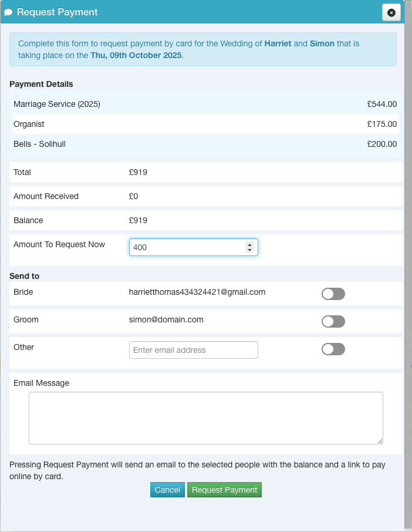412x532 pixels.
Task: Turn on the Other recipient switch
Action: click(x=333, y=349)
